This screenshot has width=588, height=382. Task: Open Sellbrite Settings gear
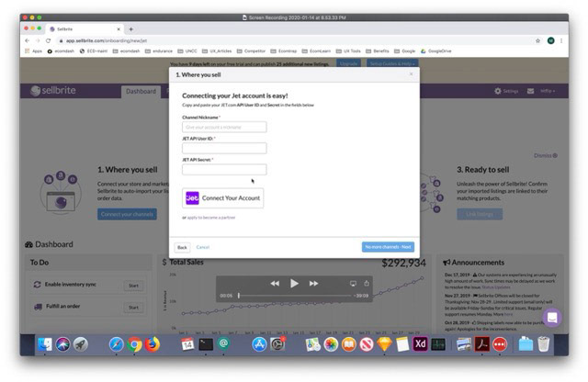coord(506,91)
